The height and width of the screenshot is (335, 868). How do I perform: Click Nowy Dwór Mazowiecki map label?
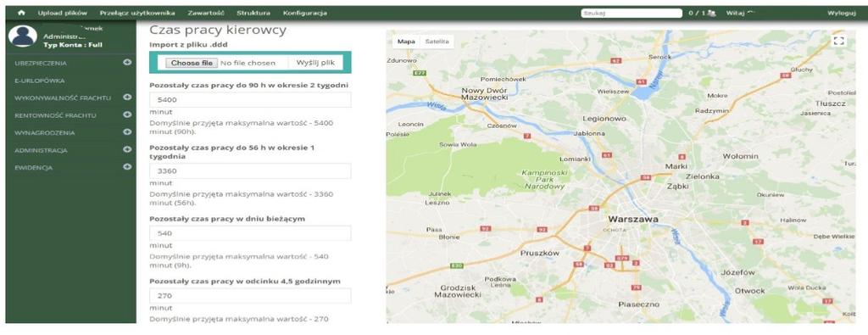coord(484,93)
